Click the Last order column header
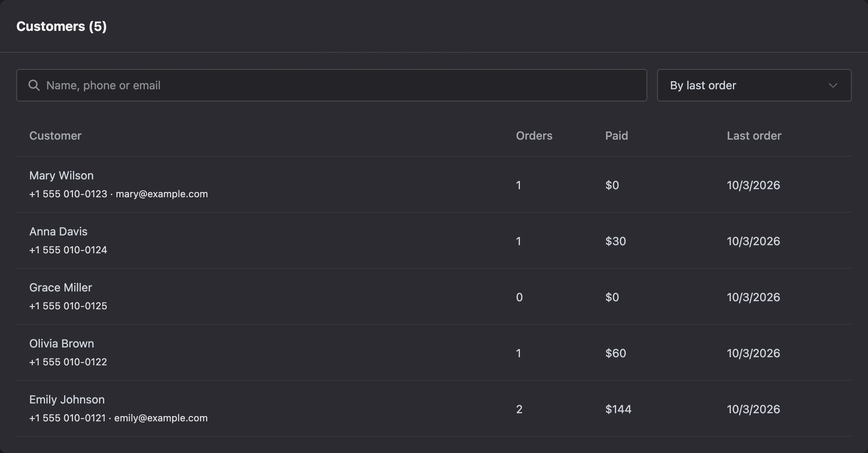 coord(754,136)
